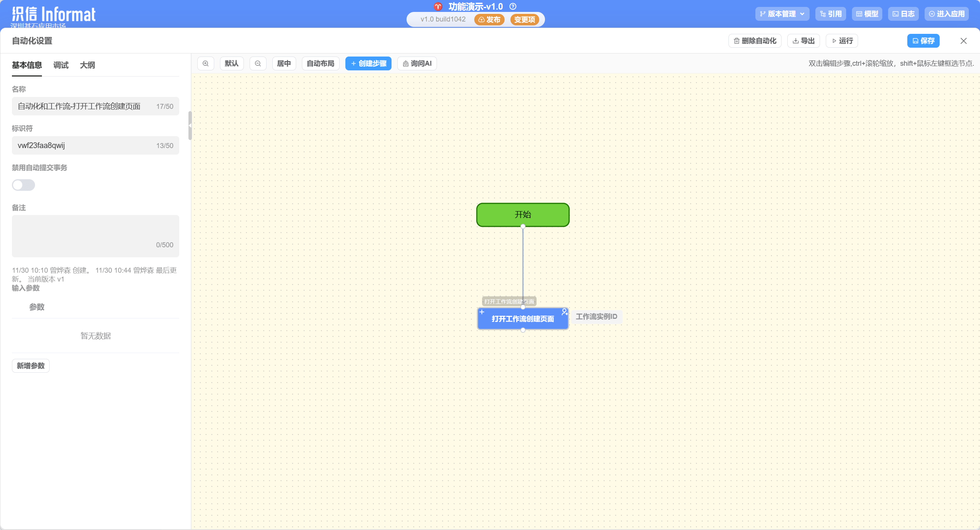Click the blue 创建步骤 button
This screenshot has height=530, width=980.
click(368, 63)
